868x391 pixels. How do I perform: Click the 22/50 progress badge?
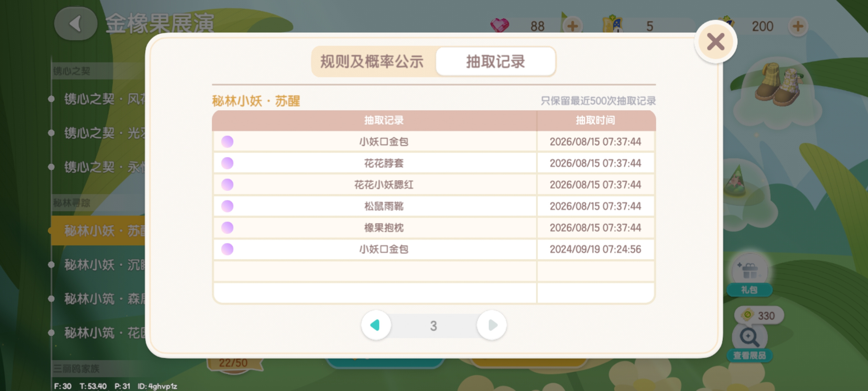point(233,363)
